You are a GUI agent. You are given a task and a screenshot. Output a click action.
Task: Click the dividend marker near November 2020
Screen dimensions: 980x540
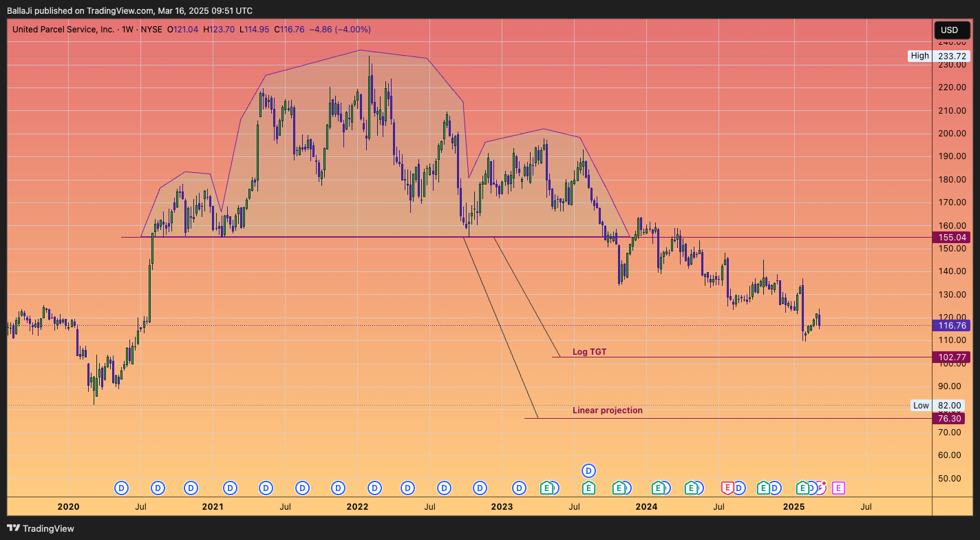(x=191, y=488)
